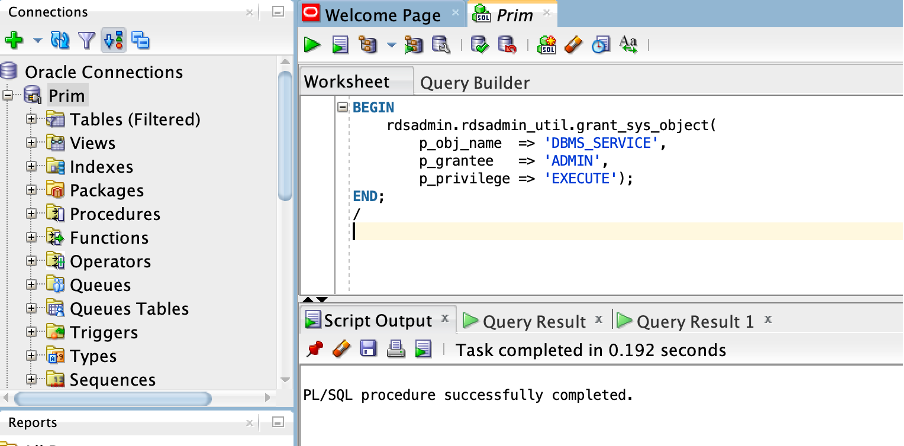Expand the Procedures node
Image resolution: width=904 pixels, height=446 pixels.
[x=31, y=213]
